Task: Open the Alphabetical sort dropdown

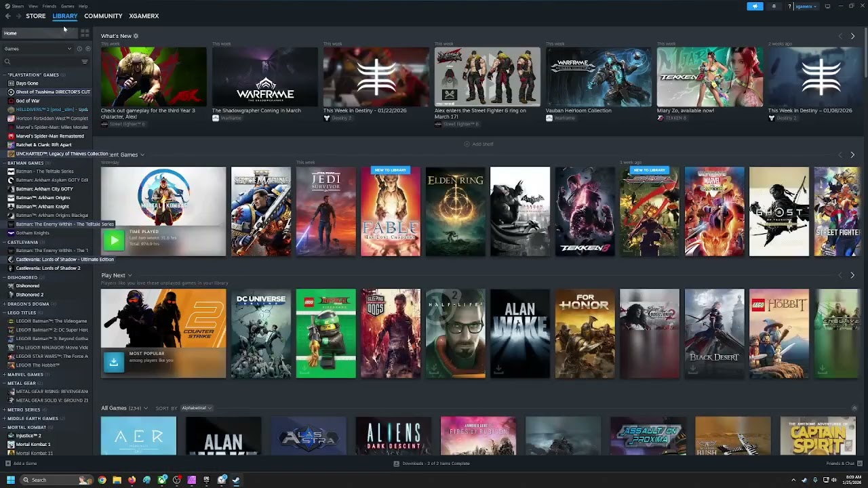Action: coord(196,408)
